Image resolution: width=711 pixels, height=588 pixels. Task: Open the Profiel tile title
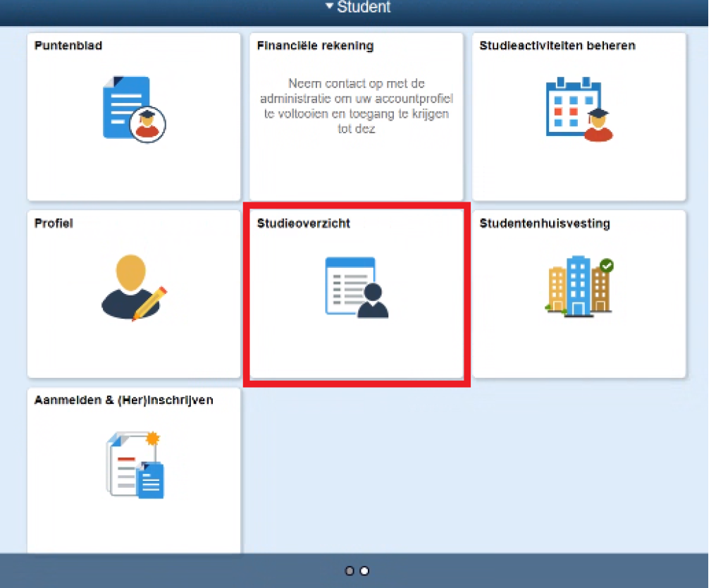(54, 223)
